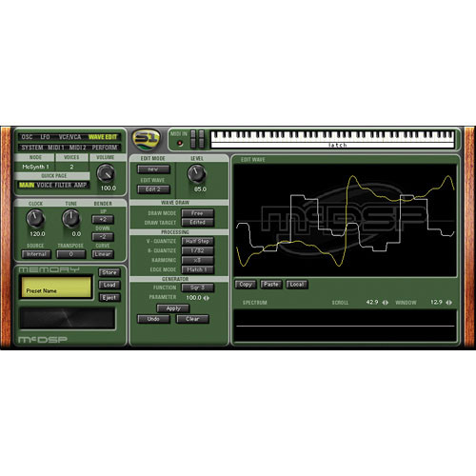This screenshot has width=476, height=476.
Task: Click the Level value 85.0
Action: coord(200,189)
